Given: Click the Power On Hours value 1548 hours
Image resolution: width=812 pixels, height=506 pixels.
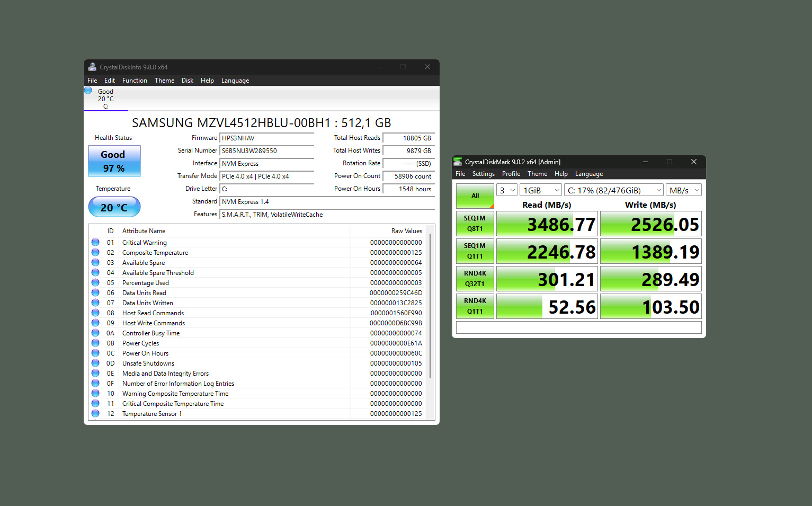Looking at the screenshot, I should [408, 189].
